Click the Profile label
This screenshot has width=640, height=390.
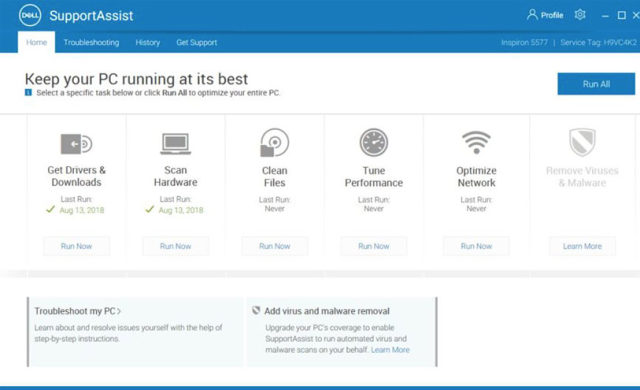[552, 16]
